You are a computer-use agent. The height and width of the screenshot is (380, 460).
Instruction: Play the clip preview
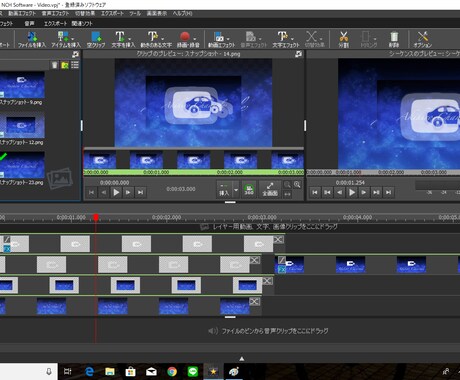[x=116, y=192]
